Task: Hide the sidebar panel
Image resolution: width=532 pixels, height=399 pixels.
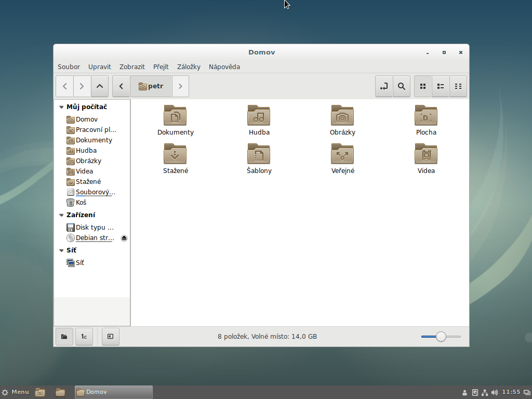Action: (111, 337)
